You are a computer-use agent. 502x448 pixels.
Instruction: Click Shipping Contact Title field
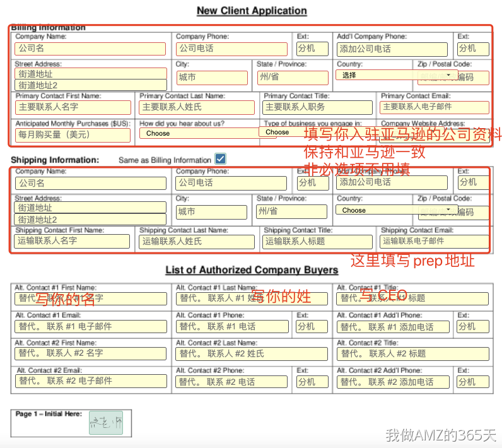coord(317,242)
